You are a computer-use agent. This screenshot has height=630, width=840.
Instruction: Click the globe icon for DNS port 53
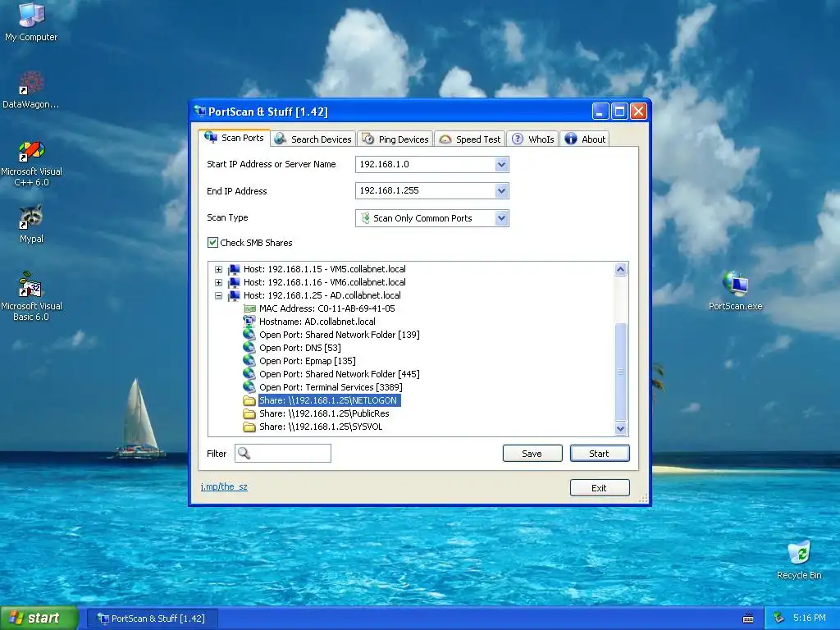coord(249,348)
